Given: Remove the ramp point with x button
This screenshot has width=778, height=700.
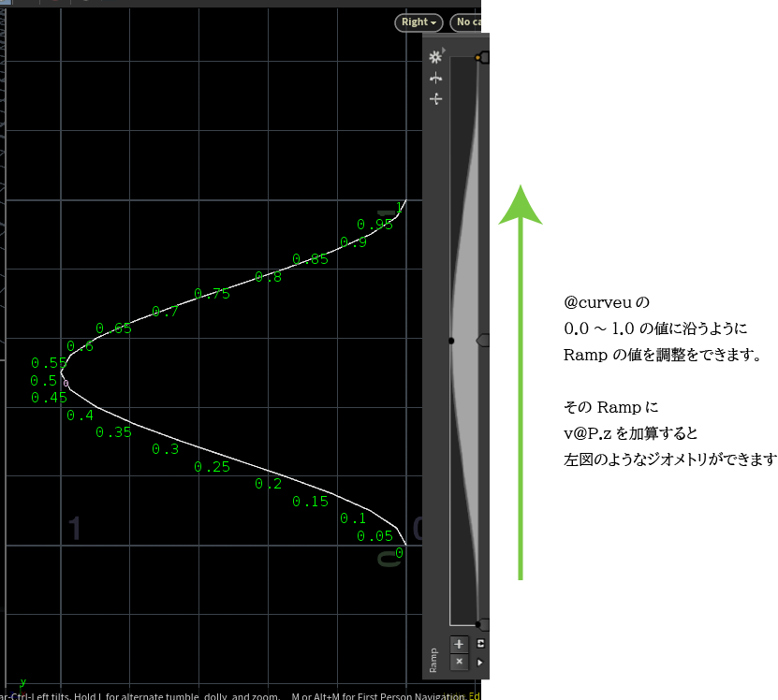Looking at the screenshot, I should [459, 662].
